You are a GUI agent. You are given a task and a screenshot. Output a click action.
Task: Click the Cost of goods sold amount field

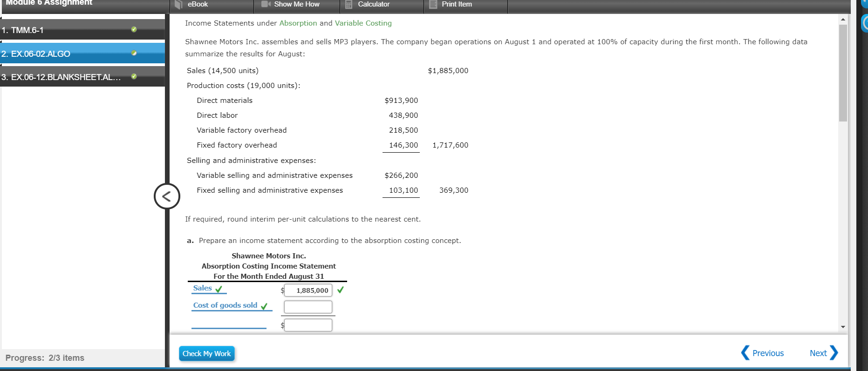[x=308, y=307]
